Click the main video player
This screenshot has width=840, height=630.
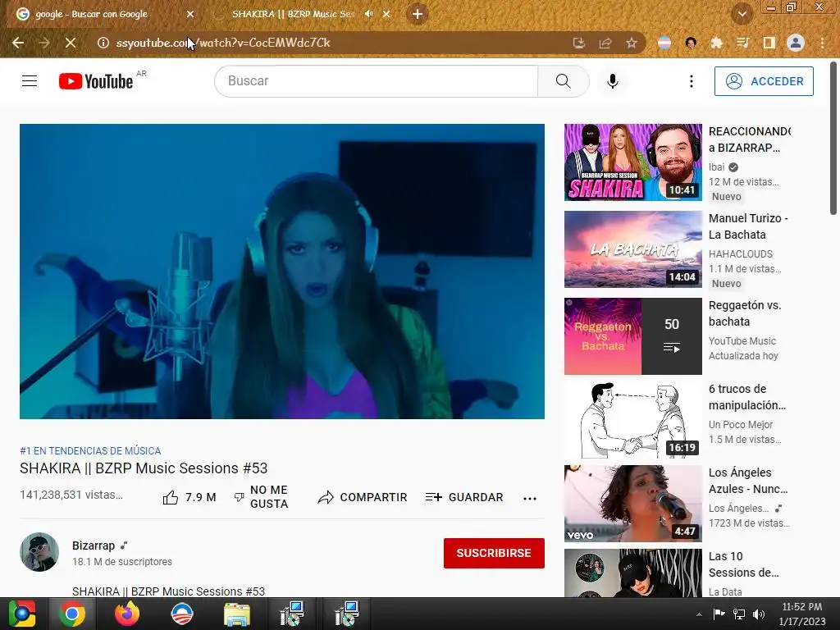click(x=282, y=271)
